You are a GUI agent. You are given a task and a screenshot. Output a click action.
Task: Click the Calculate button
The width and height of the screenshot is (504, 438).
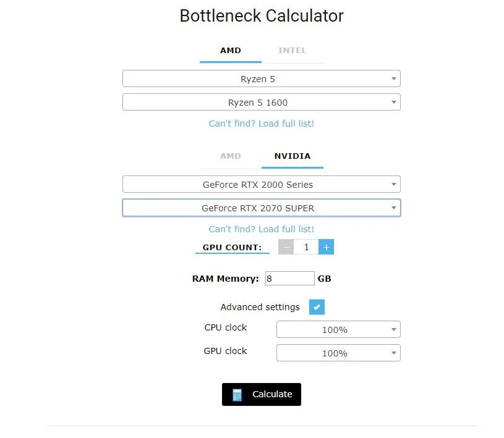262,394
